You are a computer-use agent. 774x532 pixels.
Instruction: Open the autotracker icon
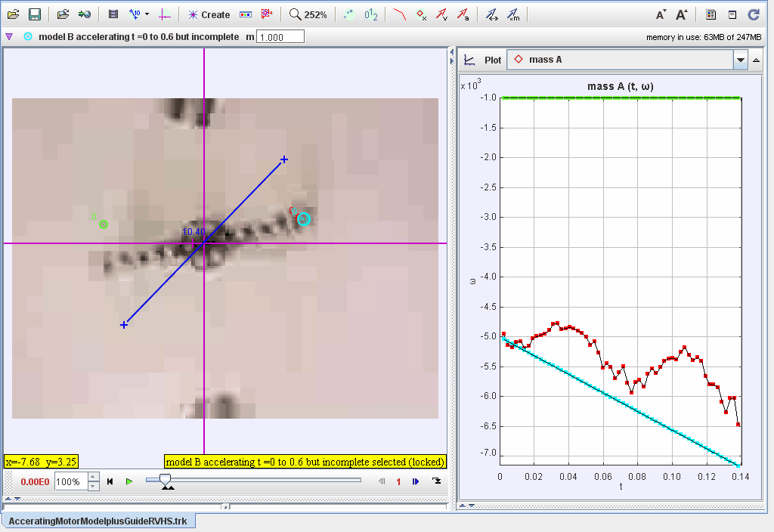267,14
